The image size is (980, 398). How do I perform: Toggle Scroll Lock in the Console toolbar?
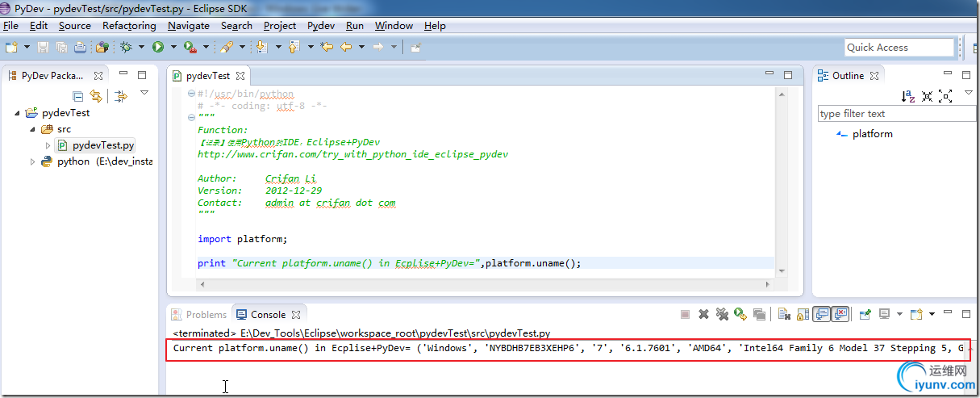[803, 314]
